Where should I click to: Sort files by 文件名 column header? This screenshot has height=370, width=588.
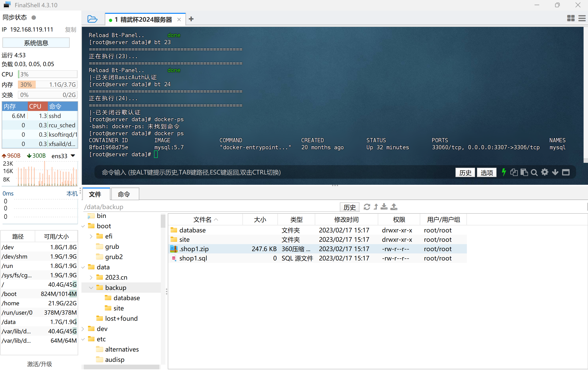[205, 220]
